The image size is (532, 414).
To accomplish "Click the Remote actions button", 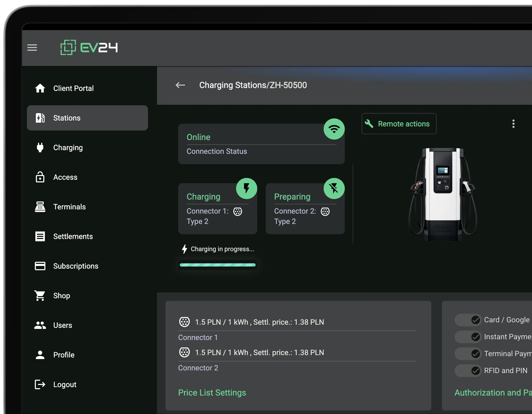I will (399, 124).
